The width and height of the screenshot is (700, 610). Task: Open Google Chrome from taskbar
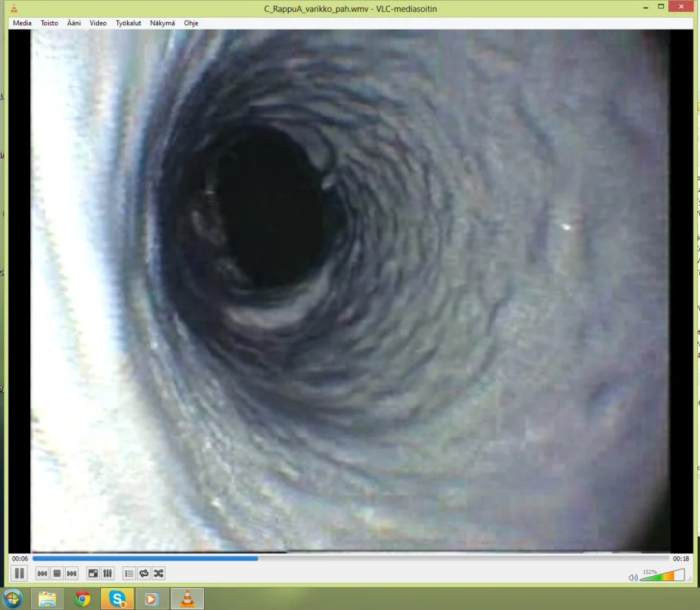pyautogui.click(x=83, y=599)
